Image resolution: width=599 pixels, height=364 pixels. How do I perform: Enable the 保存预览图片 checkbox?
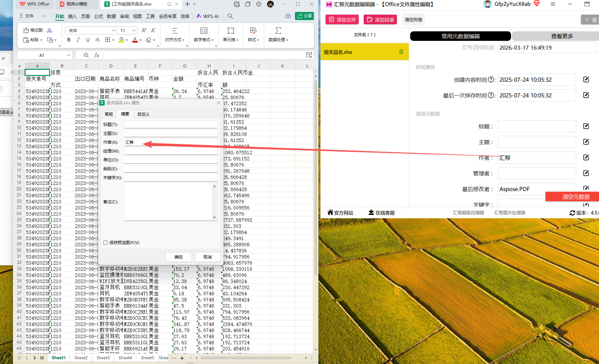tap(106, 243)
